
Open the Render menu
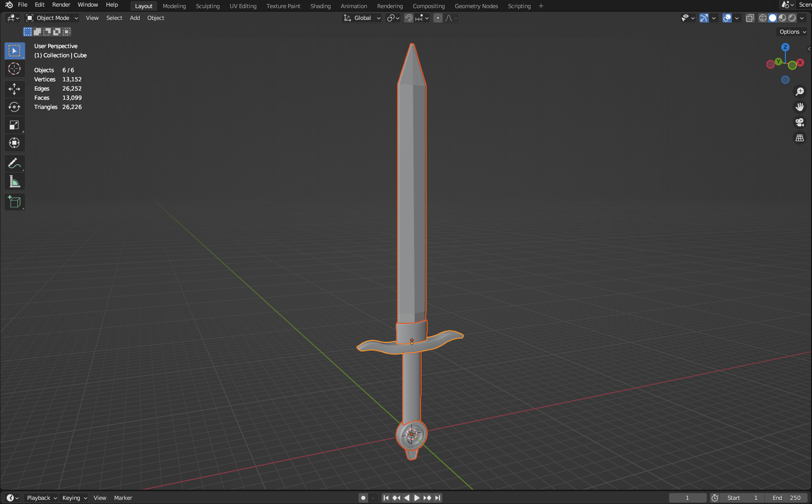[x=61, y=5]
